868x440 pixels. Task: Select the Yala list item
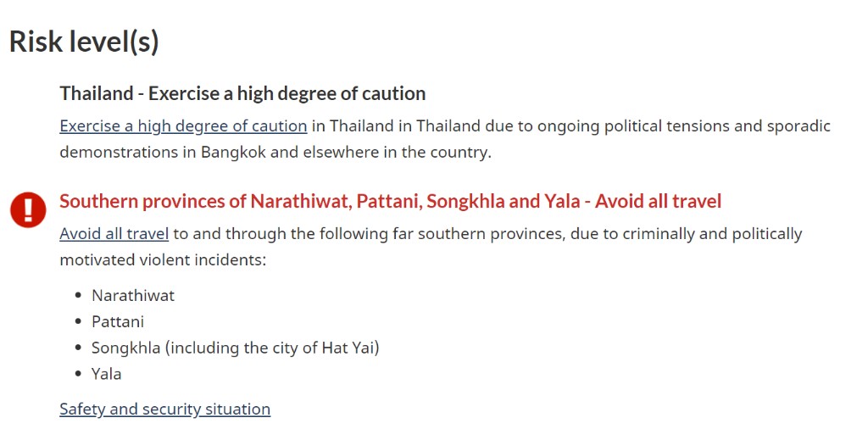pos(107,374)
